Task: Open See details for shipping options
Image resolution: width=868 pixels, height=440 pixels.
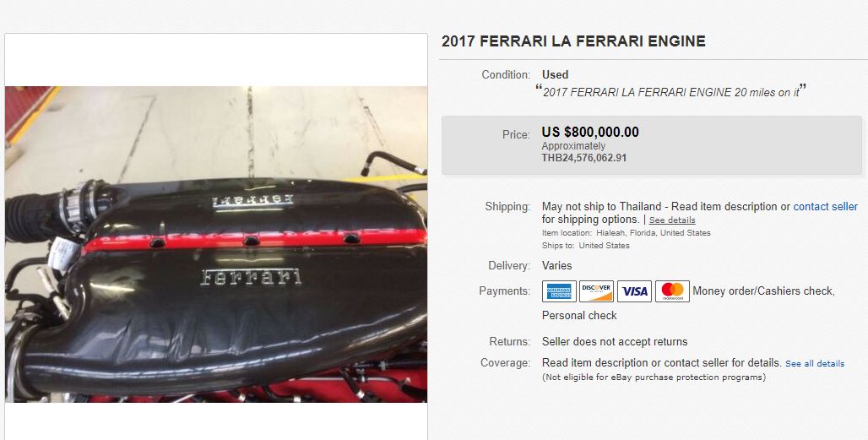Action: (x=672, y=220)
